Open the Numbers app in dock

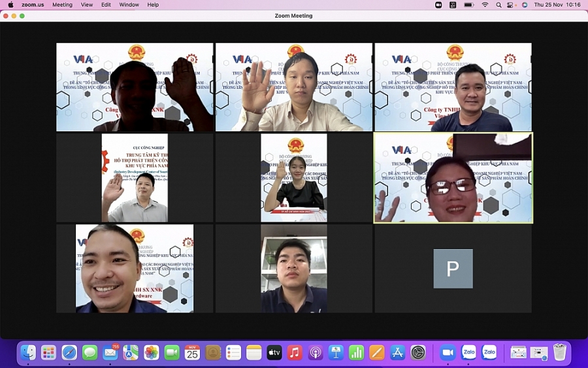(356, 353)
